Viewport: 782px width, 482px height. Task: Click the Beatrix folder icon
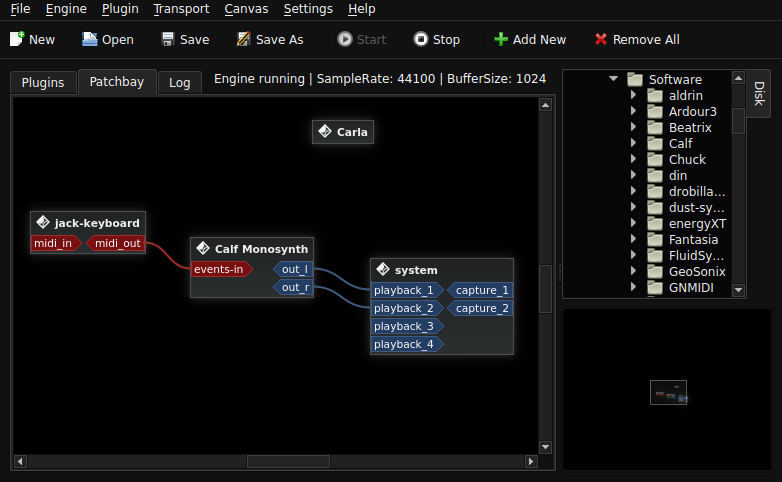(x=655, y=127)
